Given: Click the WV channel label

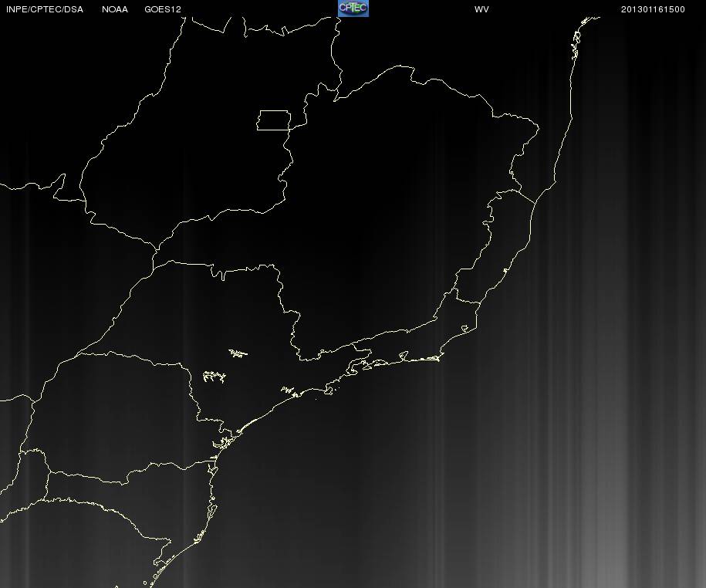Looking at the screenshot, I should (481, 9).
